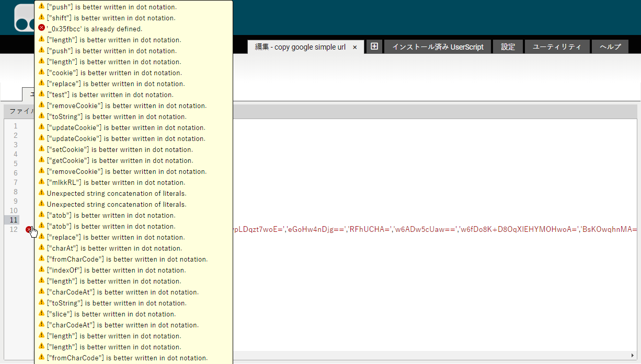Switch to the インストール済み UserScript tab
Image resolution: width=641 pixels, height=364 pixels.
point(438,47)
